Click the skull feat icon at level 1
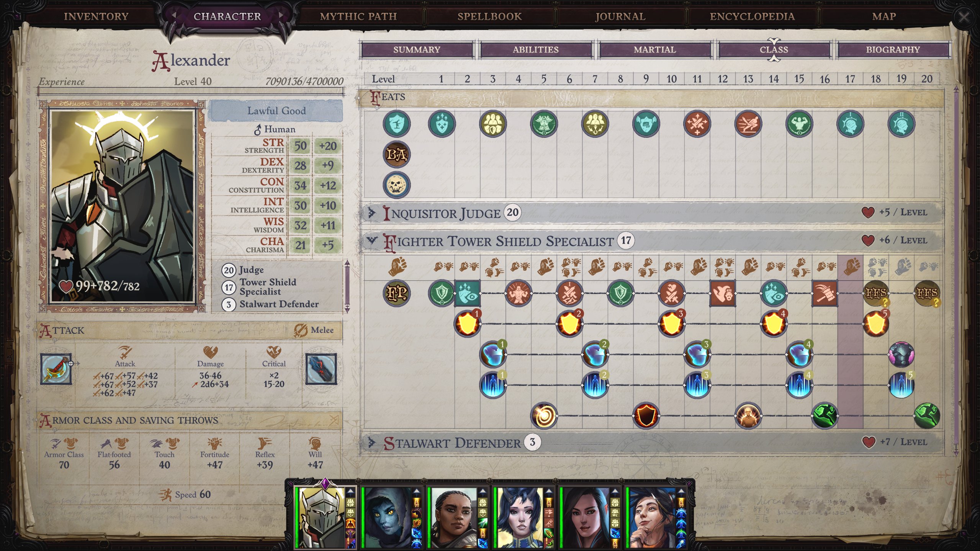980x551 pixels. click(x=396, y=185)
